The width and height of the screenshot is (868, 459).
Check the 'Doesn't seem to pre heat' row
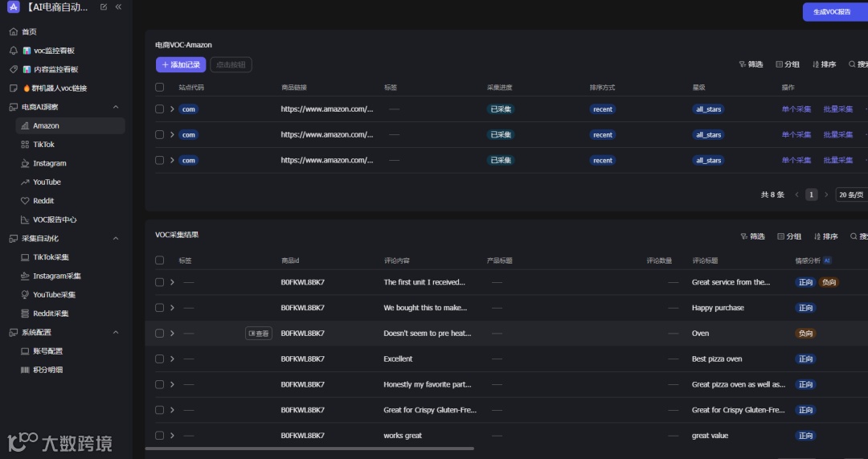[159, 334]
